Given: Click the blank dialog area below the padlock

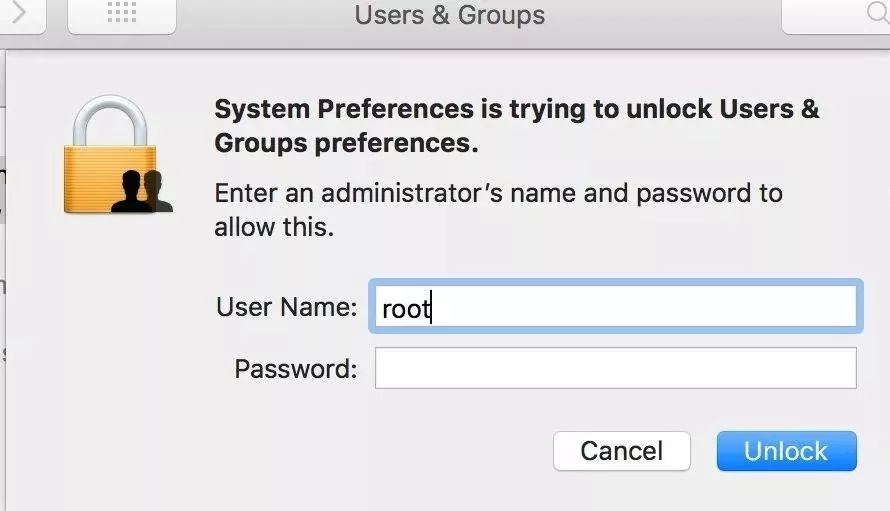Looking at the screenshot, I should point(110,350).
